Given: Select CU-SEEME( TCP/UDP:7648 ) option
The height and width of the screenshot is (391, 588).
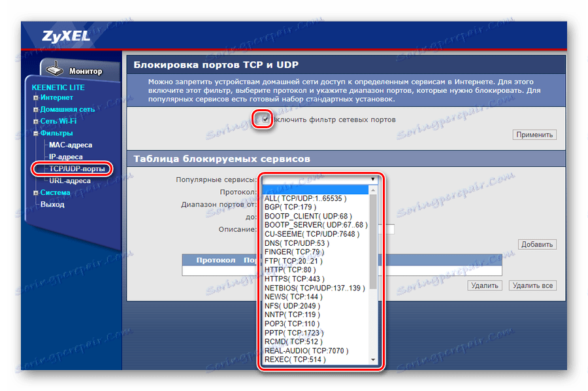Looking at the screenshot, I should pos(316,234).
